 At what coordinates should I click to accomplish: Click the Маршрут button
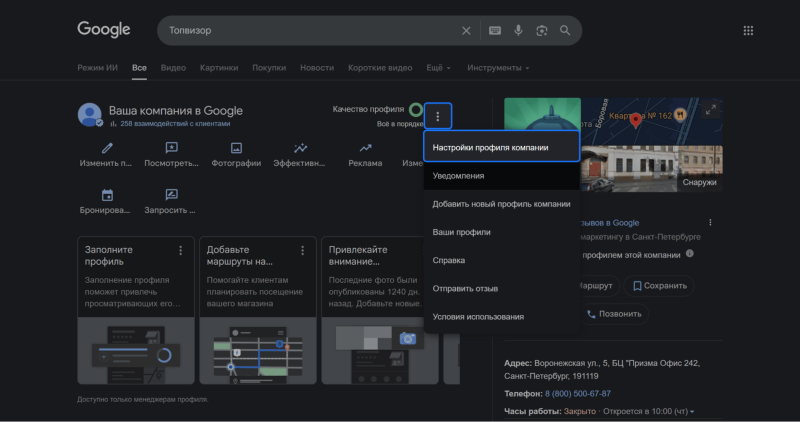[x=599, y=286]
